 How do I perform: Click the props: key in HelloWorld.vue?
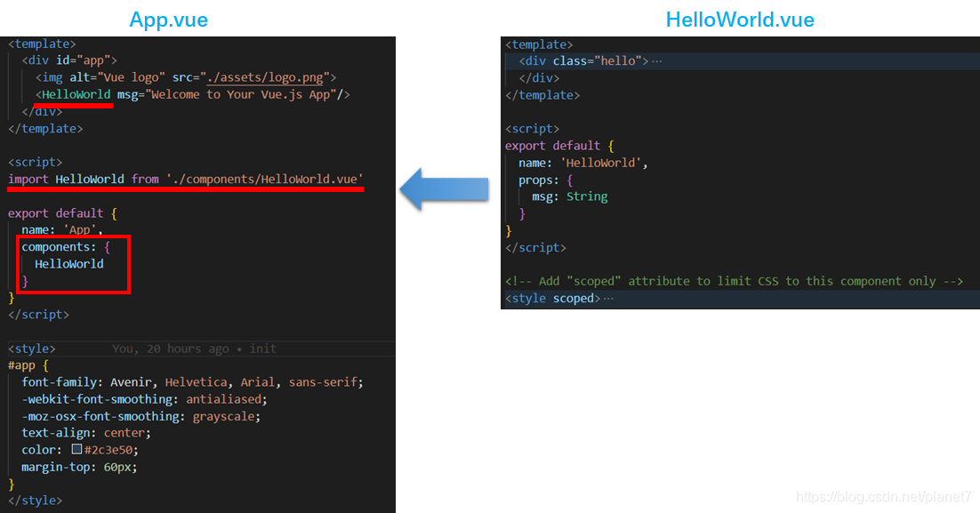coord(539,180)
